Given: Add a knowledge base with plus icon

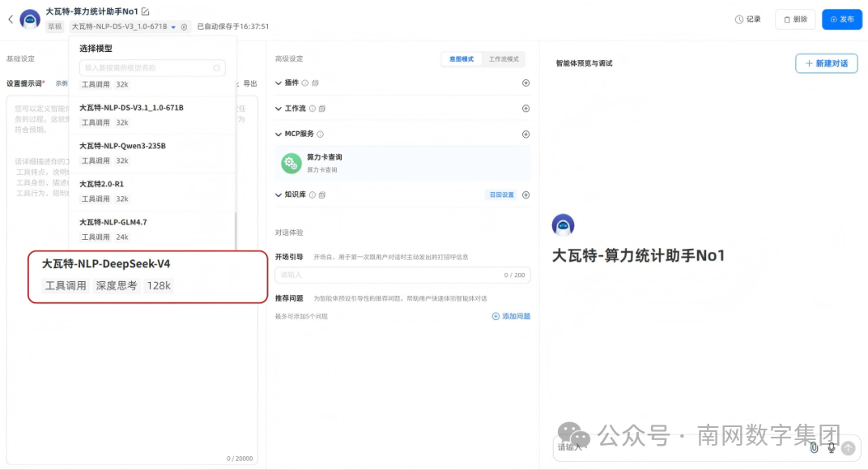Looking at the screenshot, I should point(525,195).
